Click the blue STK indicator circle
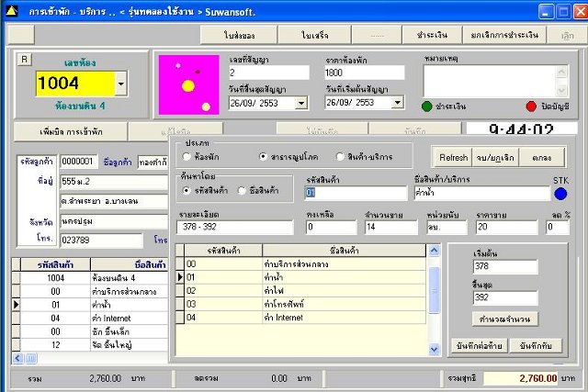The height and width of the screenshot is (392, 588). 560,194
